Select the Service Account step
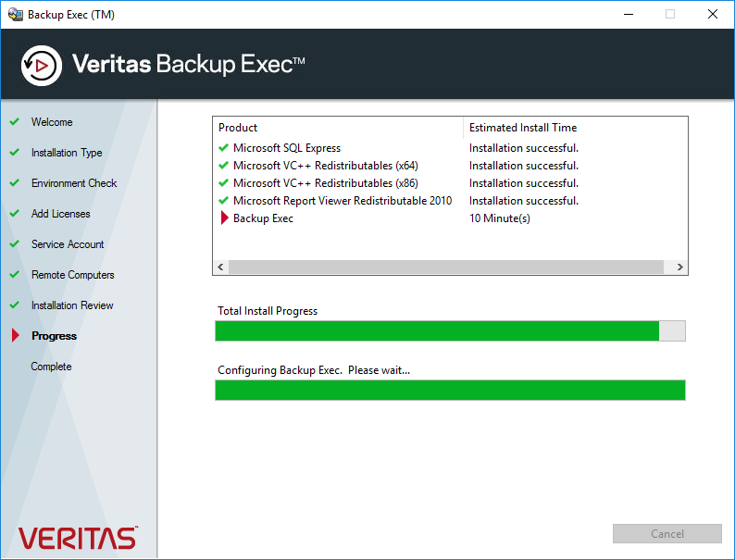 click(68, 244)
